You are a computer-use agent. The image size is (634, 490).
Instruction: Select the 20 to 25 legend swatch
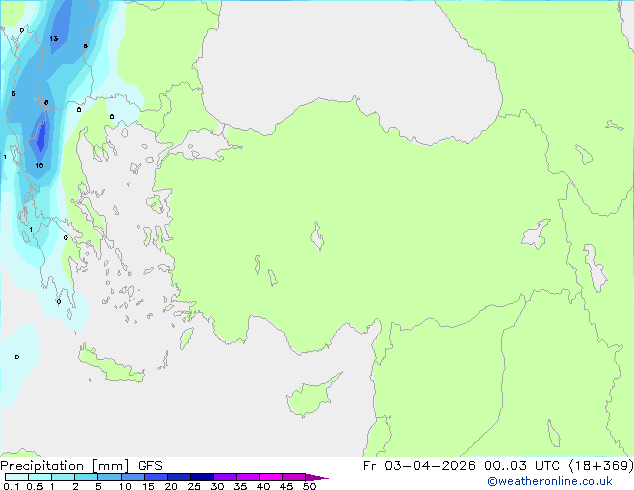(179, 477)
